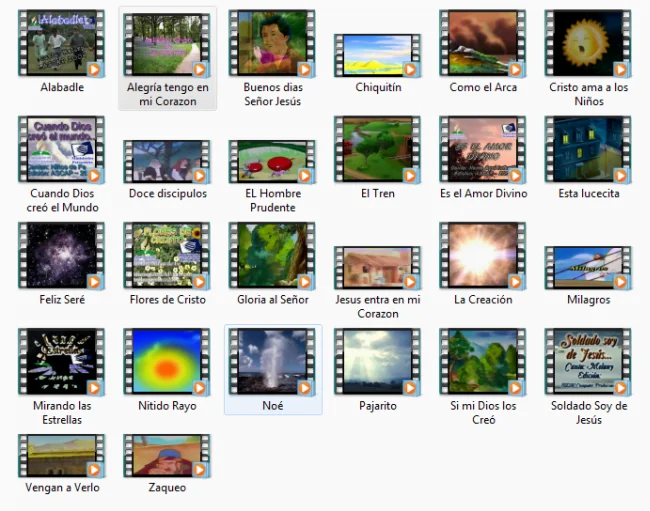Select the La Creación video icon
The height and width of the screenshot is (511, 650).
tap(483, 256)
